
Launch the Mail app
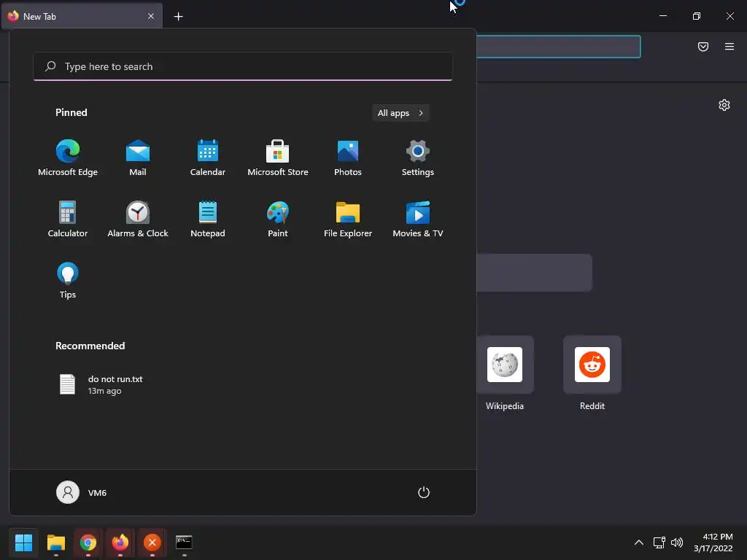[138, 158]
